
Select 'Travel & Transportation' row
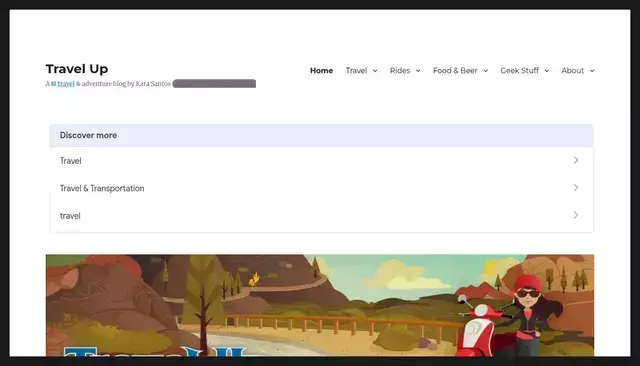[x=322, y=188]
